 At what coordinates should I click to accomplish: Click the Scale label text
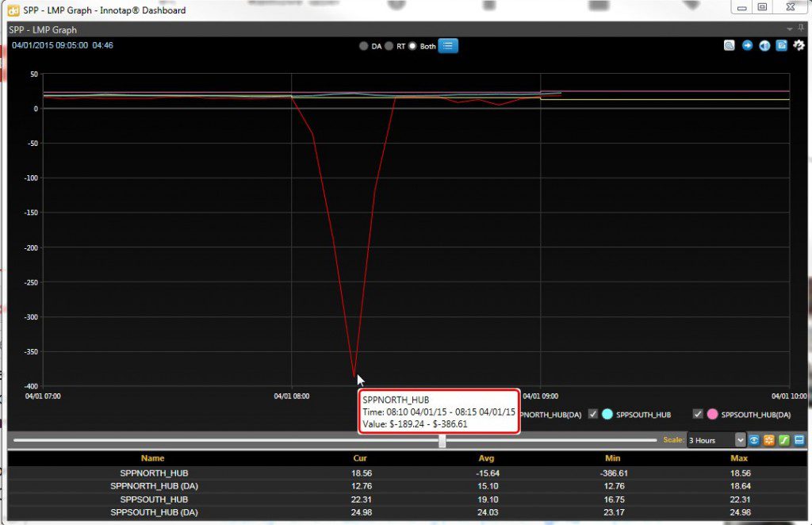tap(673, 440)
